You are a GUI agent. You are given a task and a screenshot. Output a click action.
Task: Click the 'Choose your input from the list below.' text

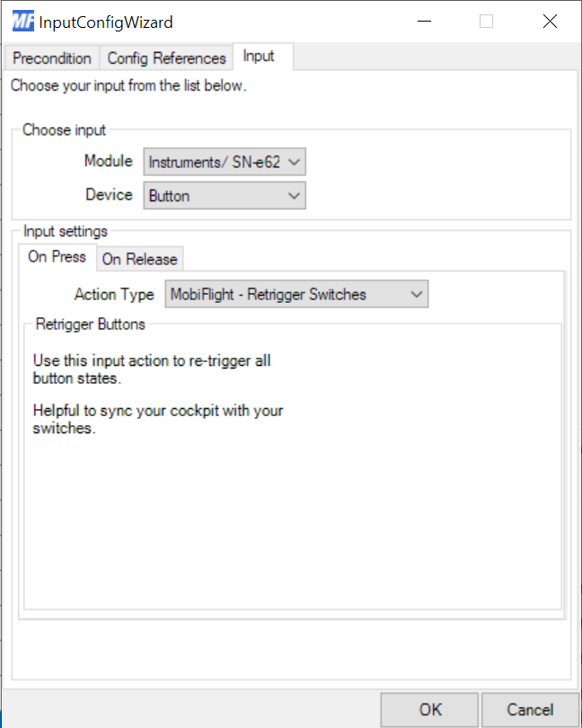click(128, 86)
